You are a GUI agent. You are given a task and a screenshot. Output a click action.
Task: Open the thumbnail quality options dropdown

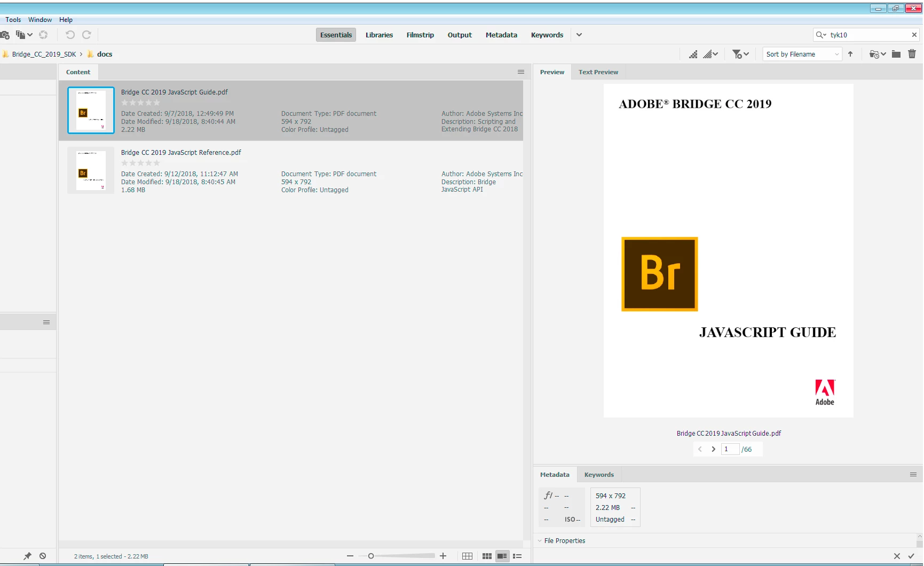click(710, 54)
